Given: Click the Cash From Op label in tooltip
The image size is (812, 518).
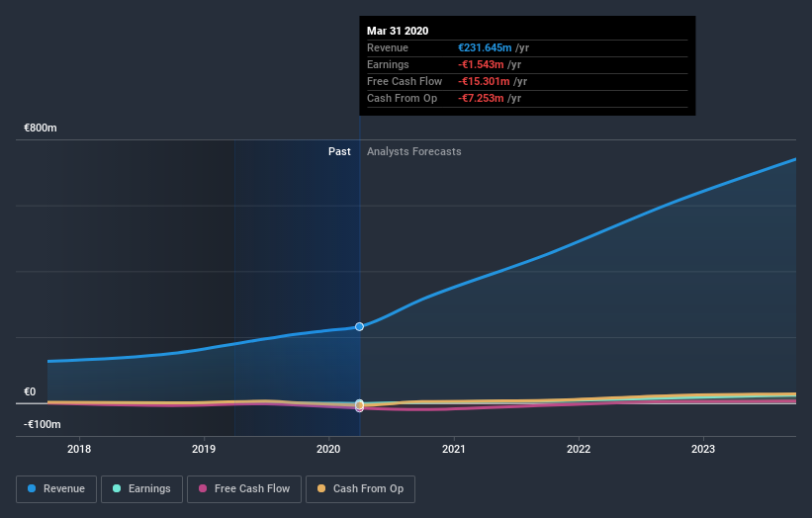Looking at the screenshot, I should coord(402,98).
